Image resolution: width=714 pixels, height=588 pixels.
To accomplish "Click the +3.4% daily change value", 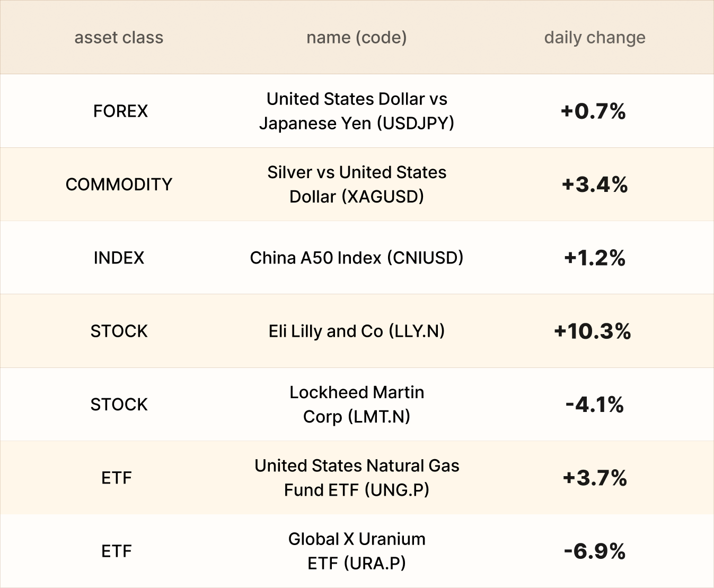I will [x=595, y=185].
